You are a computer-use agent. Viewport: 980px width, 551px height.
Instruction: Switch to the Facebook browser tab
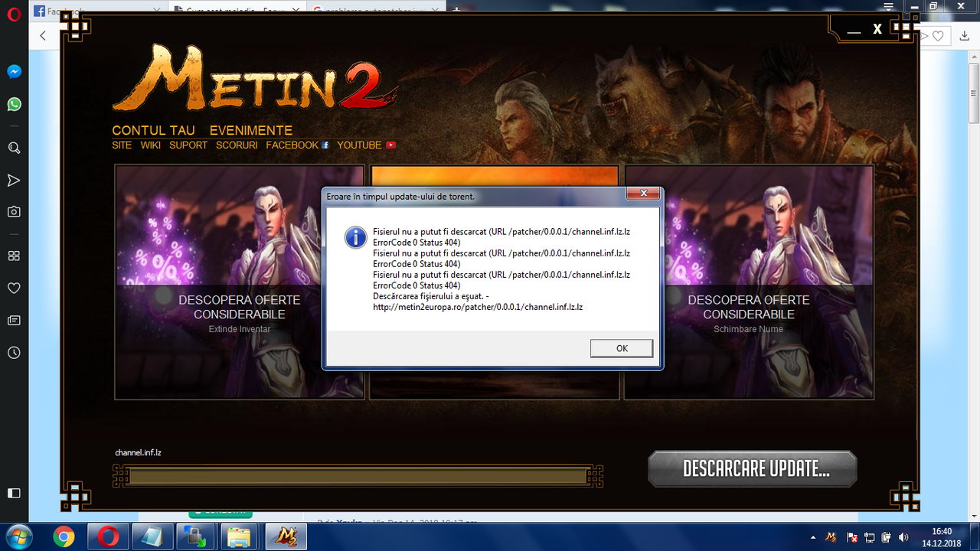point(100,11)
